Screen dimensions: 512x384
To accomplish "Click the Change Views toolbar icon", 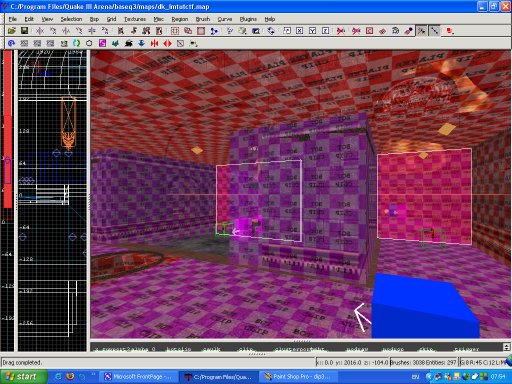I will [230, 31].
